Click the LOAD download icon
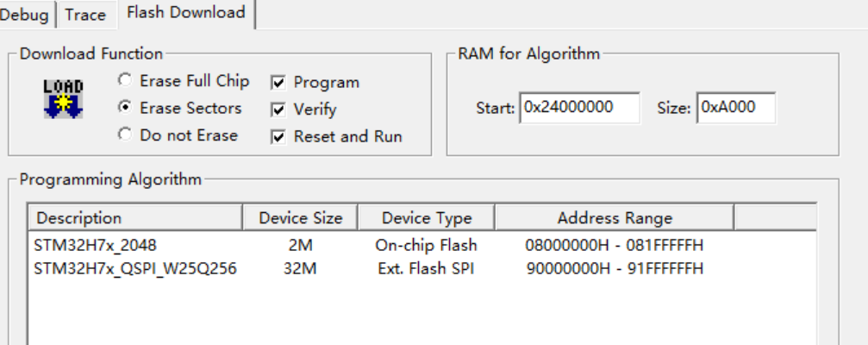The height and width of the screenshot is (345, 868). tap(64, 99)
